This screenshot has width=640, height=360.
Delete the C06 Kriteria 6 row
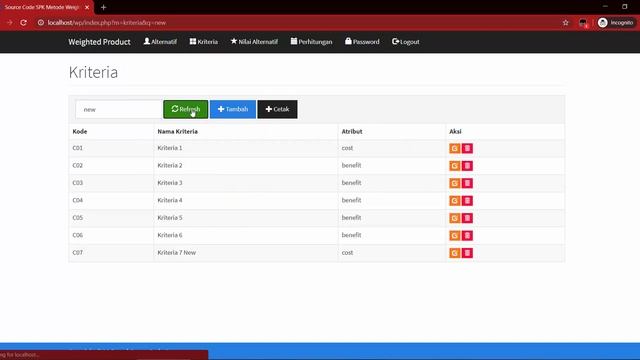pyautogui.click(x=467, y=236)
